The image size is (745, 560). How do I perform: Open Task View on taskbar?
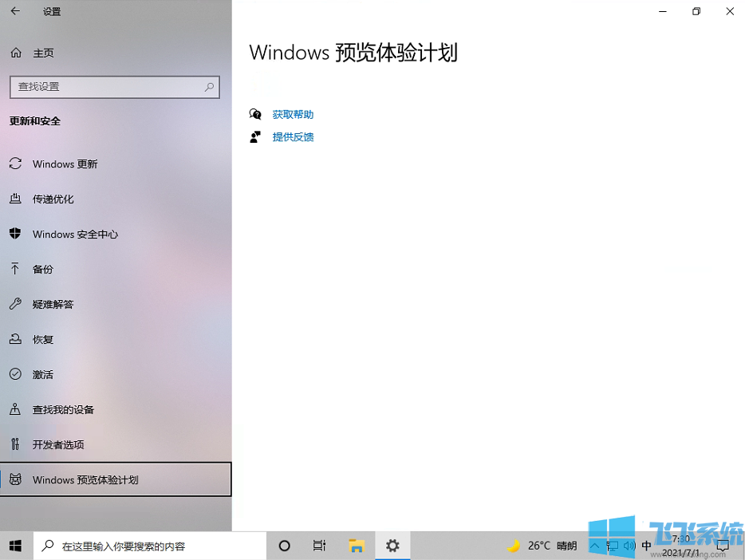(319, 546)
